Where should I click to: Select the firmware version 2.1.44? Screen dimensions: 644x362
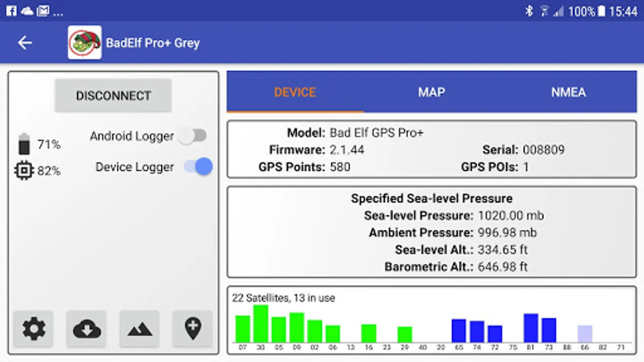[x=347, y=150]
